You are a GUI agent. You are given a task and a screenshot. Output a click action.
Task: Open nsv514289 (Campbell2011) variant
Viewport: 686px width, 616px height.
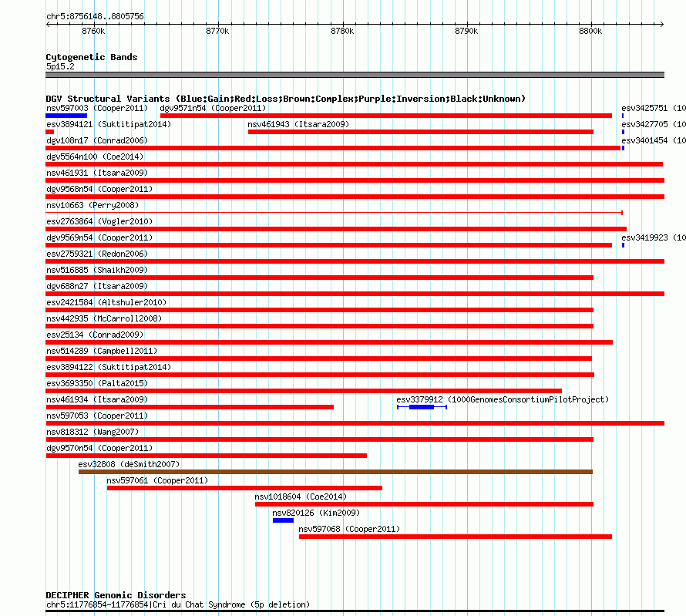pos(102,351)
